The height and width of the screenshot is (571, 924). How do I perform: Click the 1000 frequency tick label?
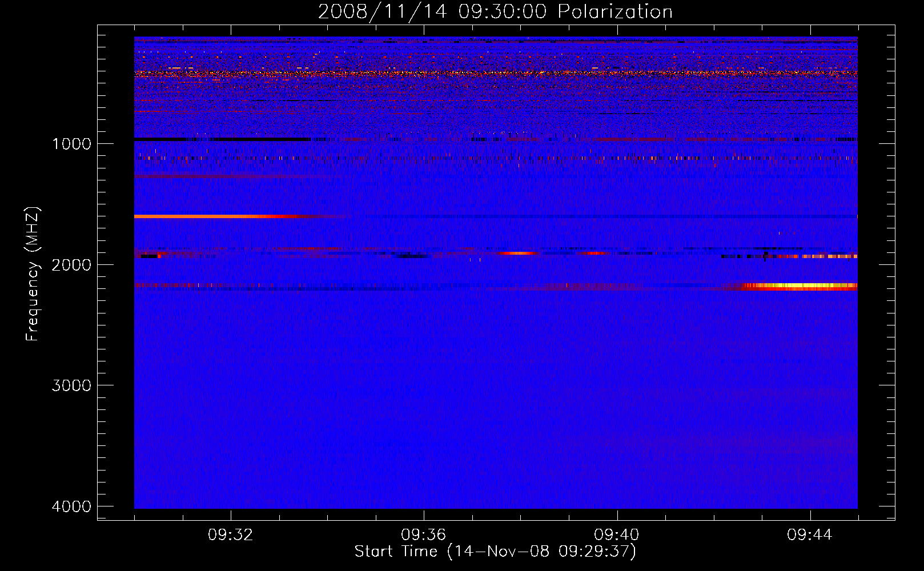[72, 143]
